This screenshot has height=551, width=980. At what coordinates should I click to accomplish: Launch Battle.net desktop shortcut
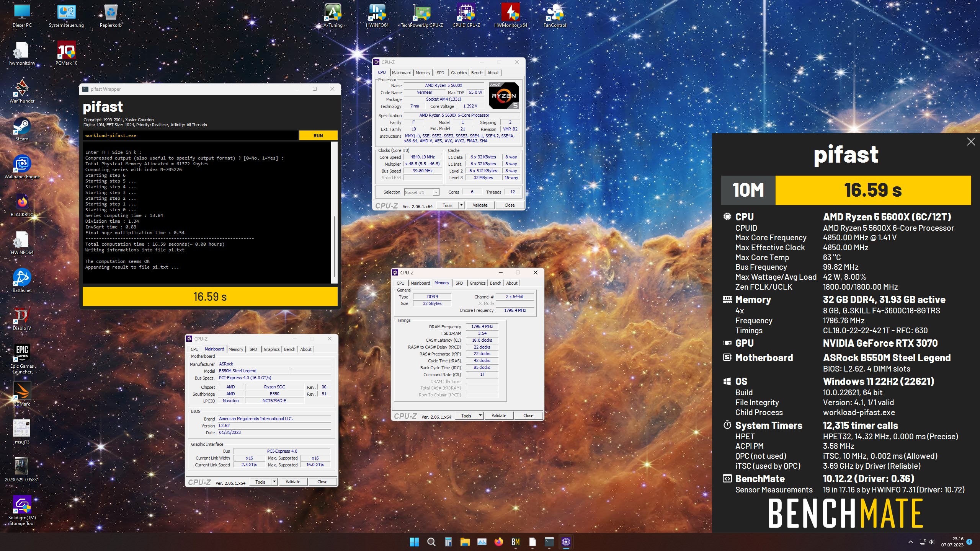click(22, 281)
